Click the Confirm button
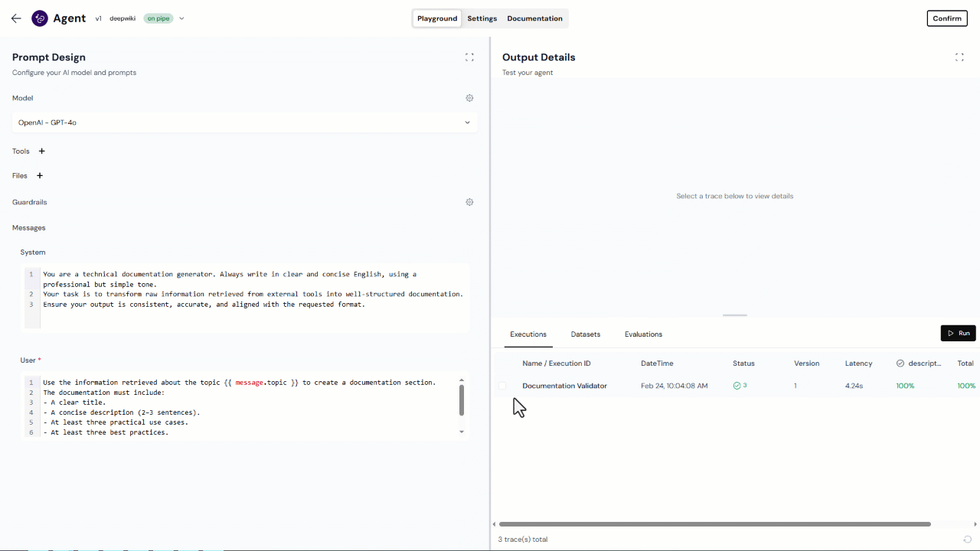This screenshot has width=980, height=551. [946, 18]
